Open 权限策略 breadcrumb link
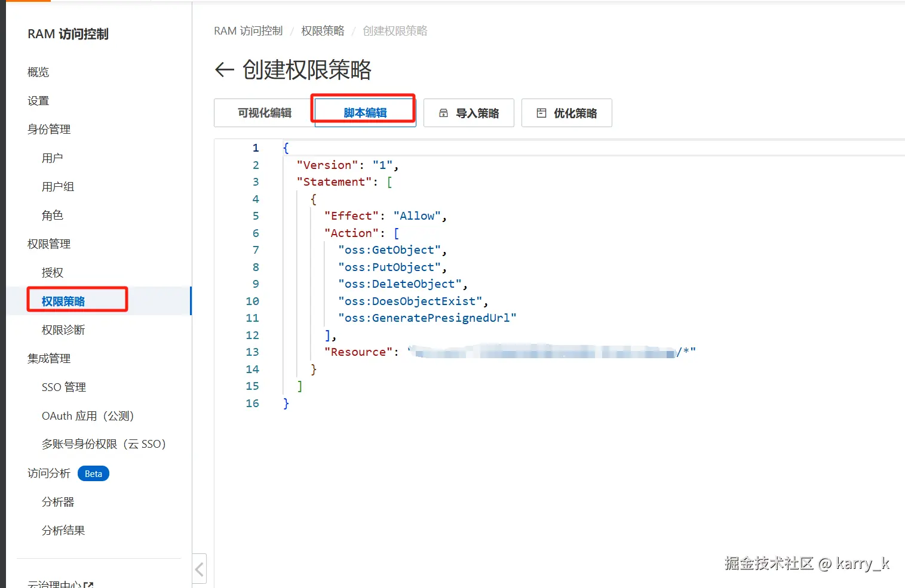The height and width of the screenshot is (588, 905). point(323,30)
